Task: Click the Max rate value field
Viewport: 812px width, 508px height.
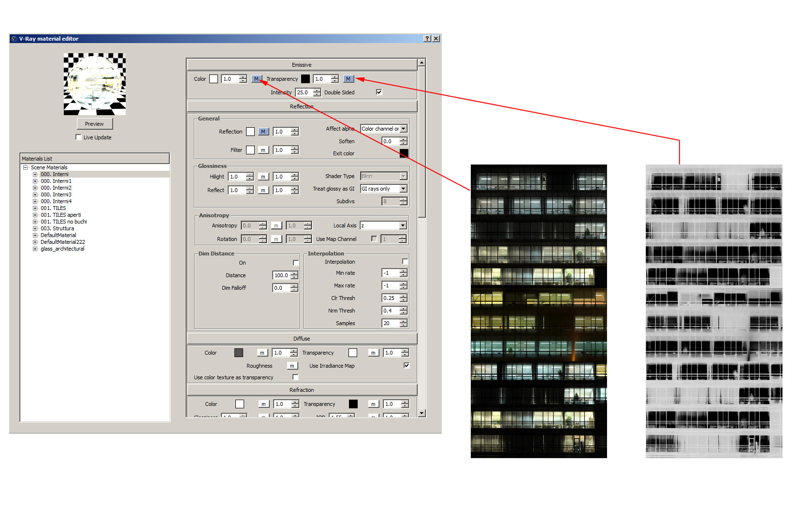Action: [x=391, y=285]
